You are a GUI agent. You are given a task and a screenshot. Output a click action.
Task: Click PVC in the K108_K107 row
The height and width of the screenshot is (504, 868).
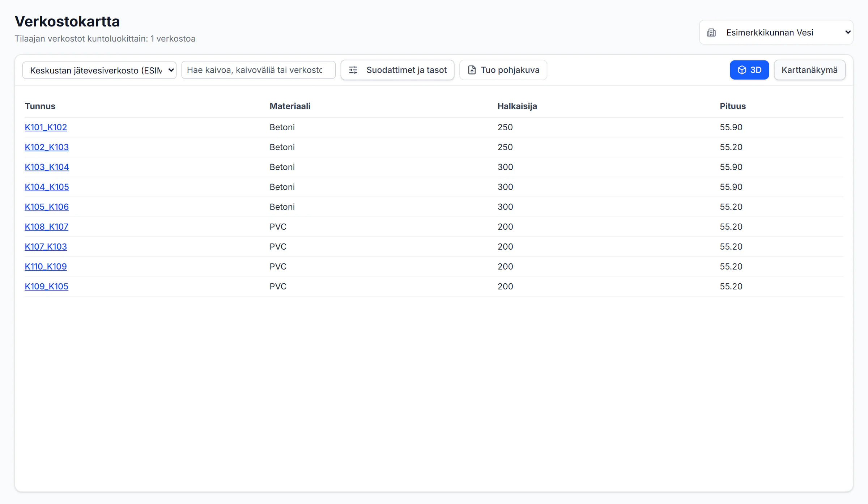[278, 226]
